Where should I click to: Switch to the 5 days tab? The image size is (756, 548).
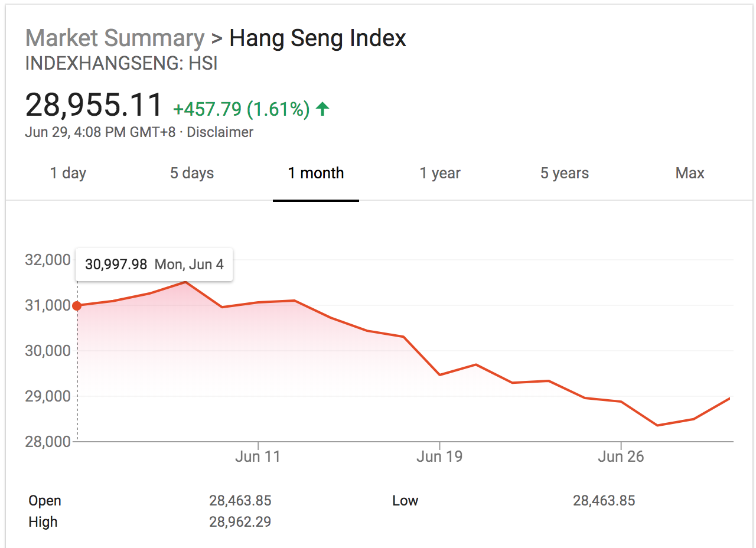tap(191, 173)
